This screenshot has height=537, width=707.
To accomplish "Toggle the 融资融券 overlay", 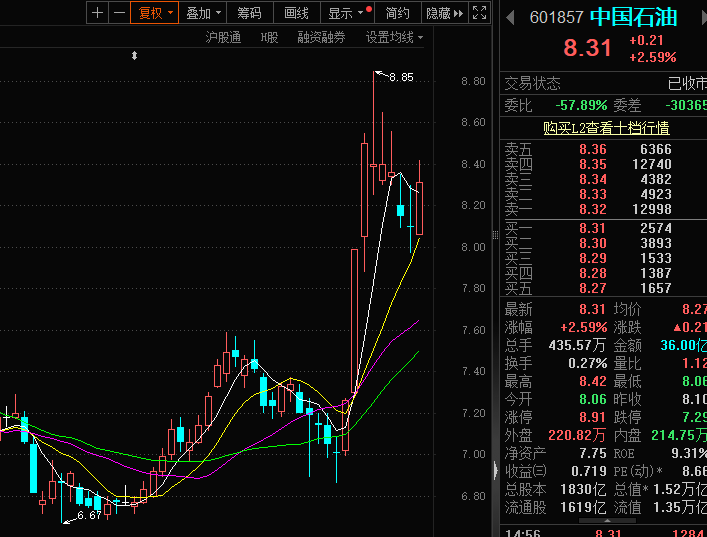I will (321, 37).
